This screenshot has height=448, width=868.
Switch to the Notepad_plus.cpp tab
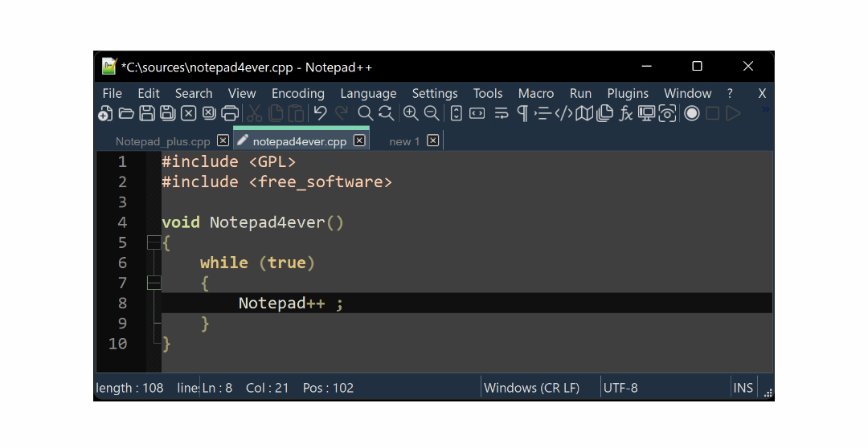162,141
